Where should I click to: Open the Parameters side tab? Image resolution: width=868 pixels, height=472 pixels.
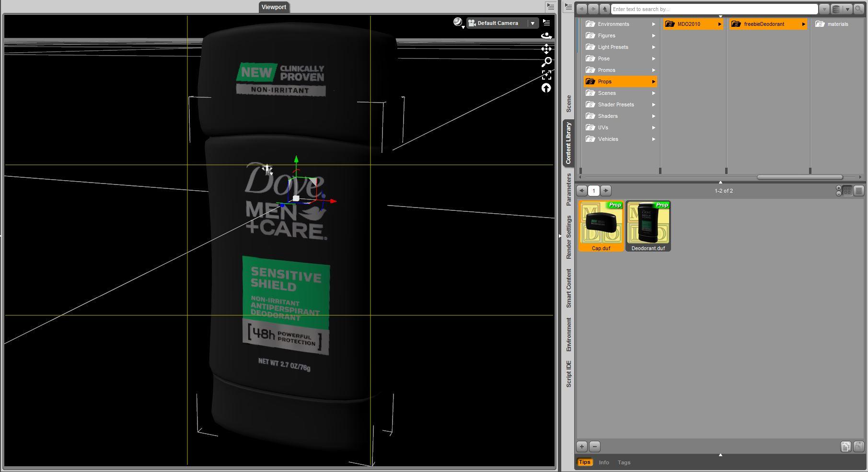pos(569,189)
